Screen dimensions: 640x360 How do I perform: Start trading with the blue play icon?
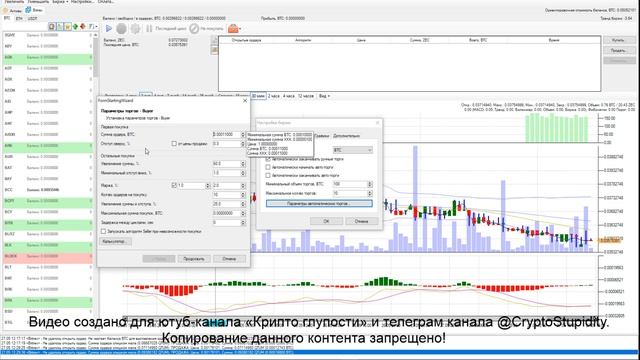pos(109,29)
